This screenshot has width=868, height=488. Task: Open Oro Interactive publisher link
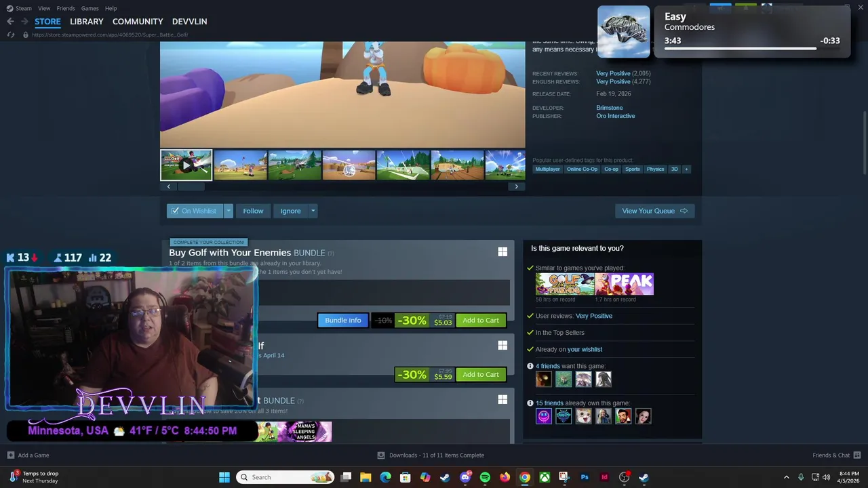[x=616, y=116]
